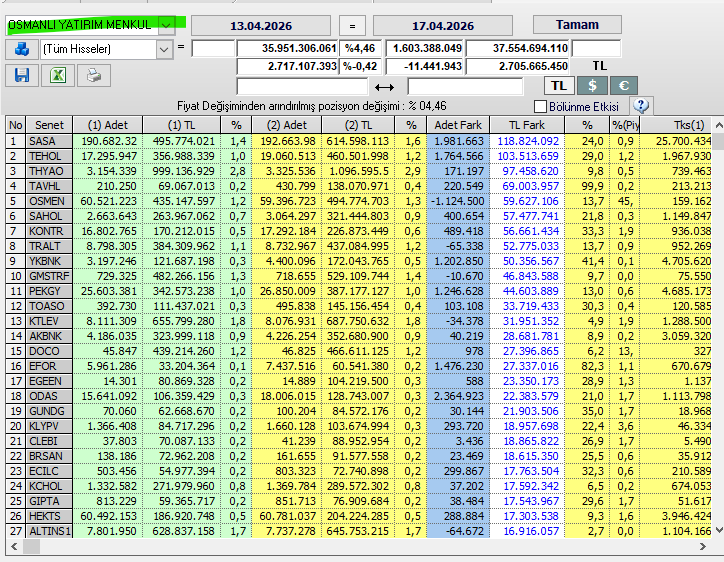Screen dimensions: 724x562
Task: Select the TL currency toggle
Action: pyautogui.click(x=559, y=86)
